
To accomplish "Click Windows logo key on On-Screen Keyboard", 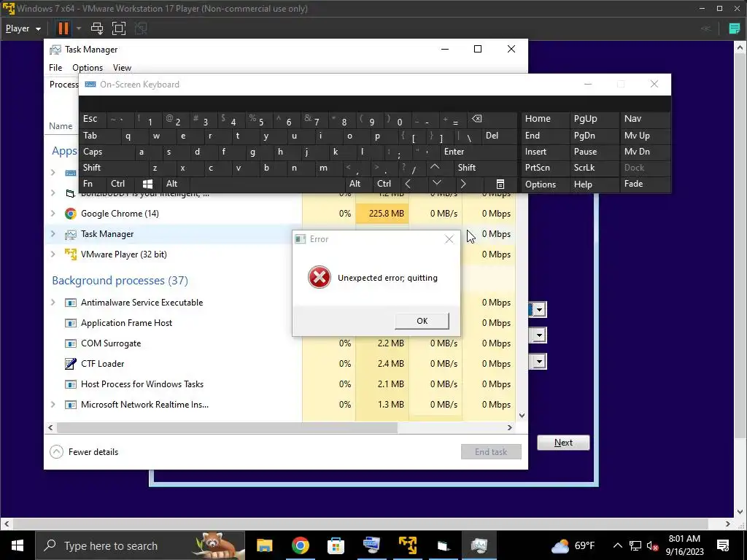I will [x=147, y=184].
